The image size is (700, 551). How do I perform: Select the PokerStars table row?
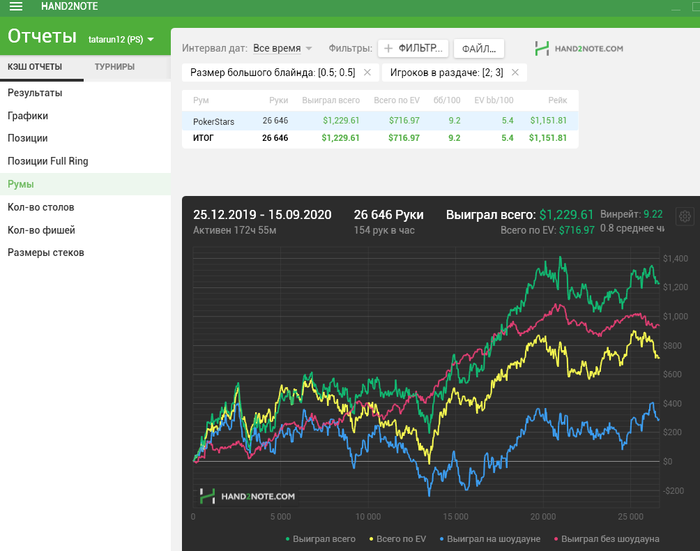pyautogui.click(x=380, y=121)
